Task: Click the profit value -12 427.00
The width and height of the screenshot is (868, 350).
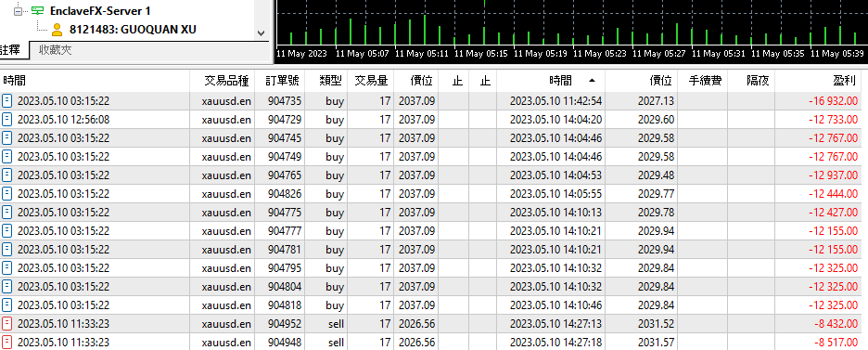Action: [x=833, y=212]
